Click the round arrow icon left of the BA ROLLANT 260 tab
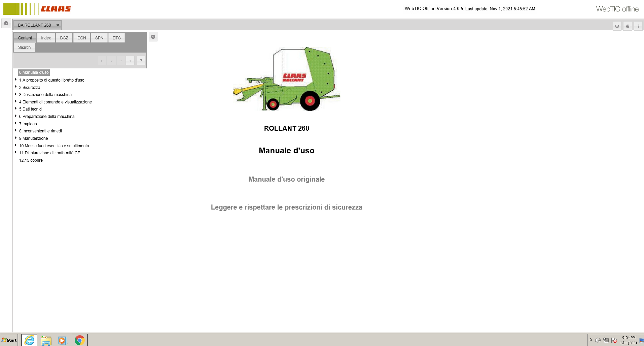Screen dimensions: 644x346 point(6,23)
